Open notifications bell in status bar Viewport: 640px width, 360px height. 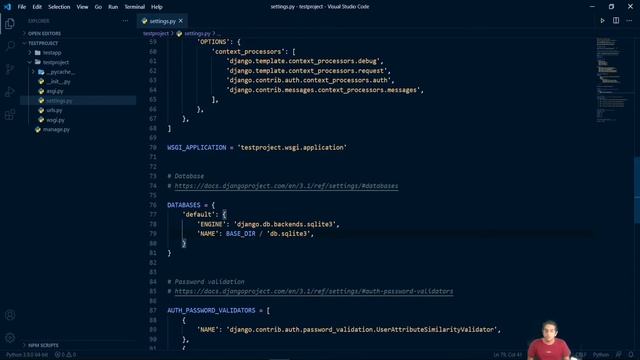click(x=631, y=355)
